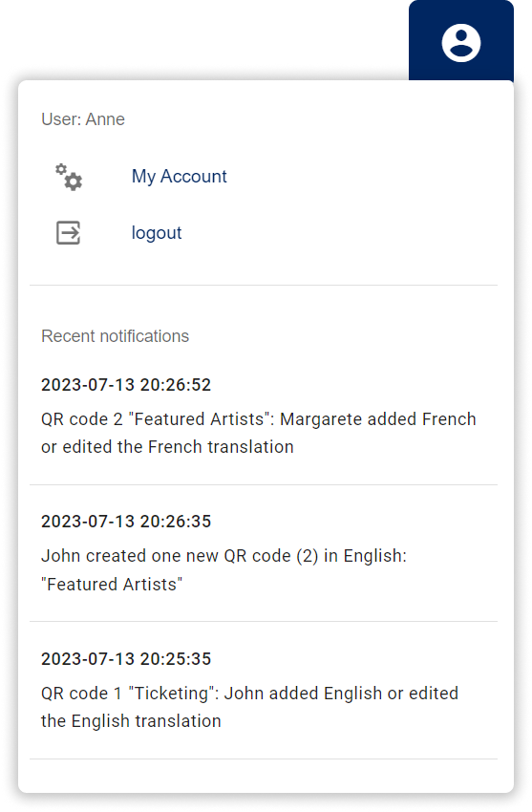
Task: Click "the English translation" line of last notification
Action: point(131,721)
